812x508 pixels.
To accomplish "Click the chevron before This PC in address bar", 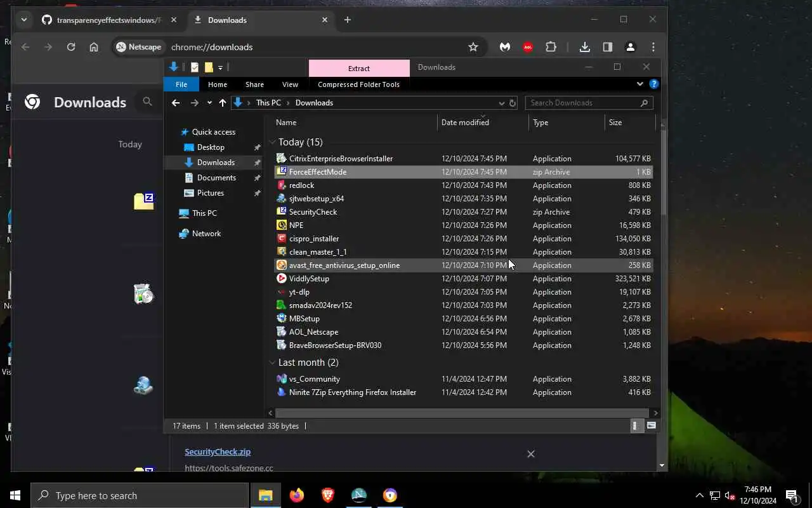I will coord(249,103).
